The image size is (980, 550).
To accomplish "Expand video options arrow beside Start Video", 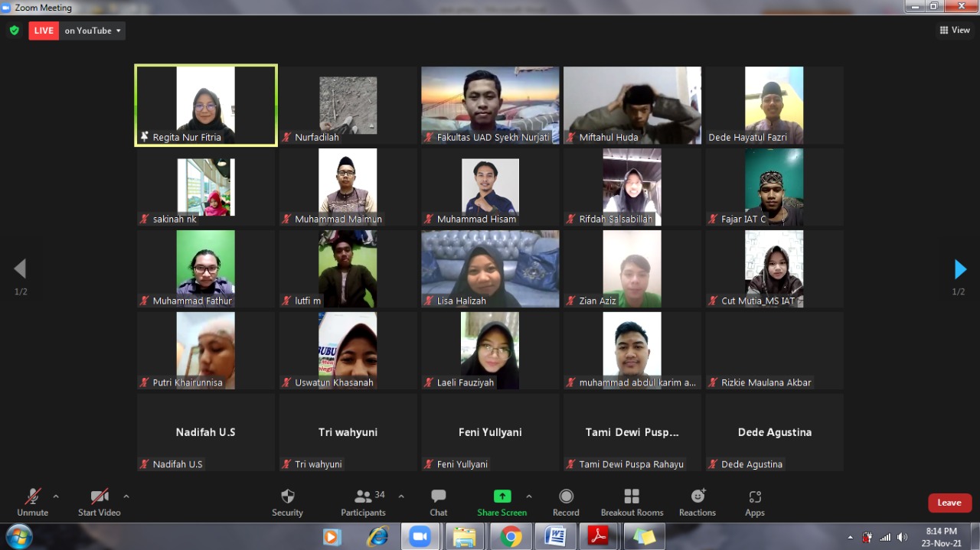I will click(x=126, y=496).
